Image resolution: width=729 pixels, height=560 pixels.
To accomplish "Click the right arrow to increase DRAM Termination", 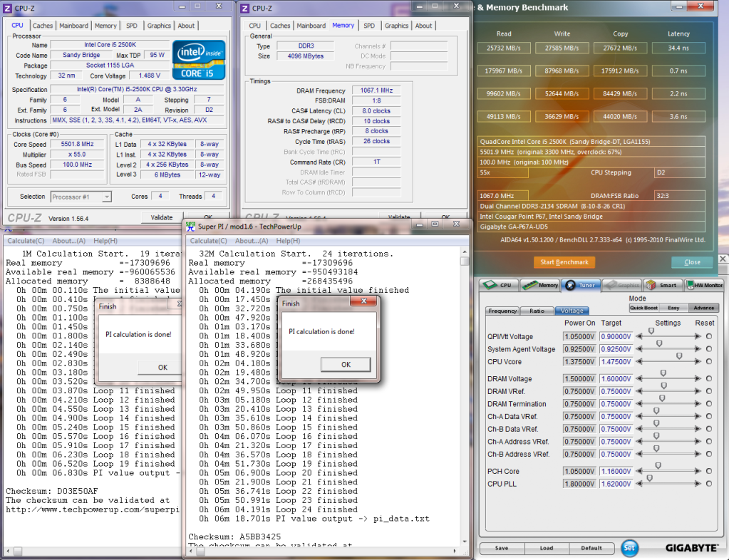I will click(x=698, y=404).
